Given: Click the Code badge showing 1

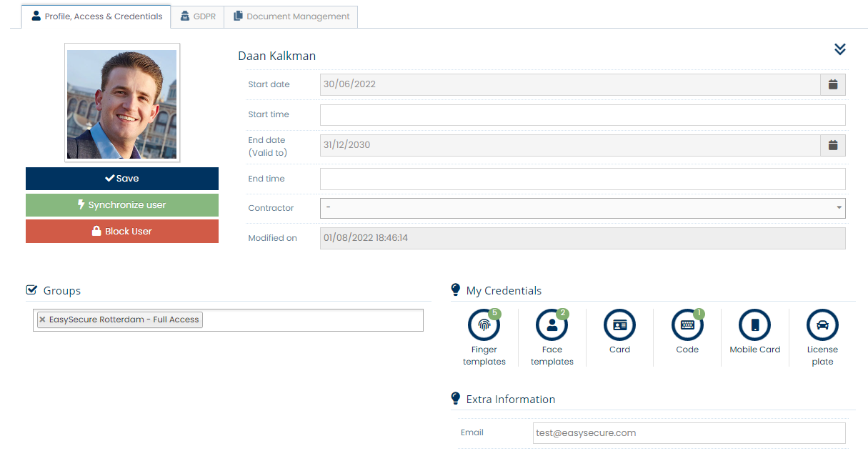Looking at the screenshot, I should coord(699,313).
